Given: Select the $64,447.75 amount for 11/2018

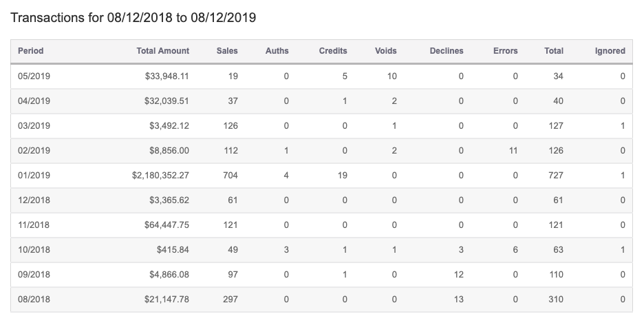Looking at the screenshot, I should pos(166,225).
